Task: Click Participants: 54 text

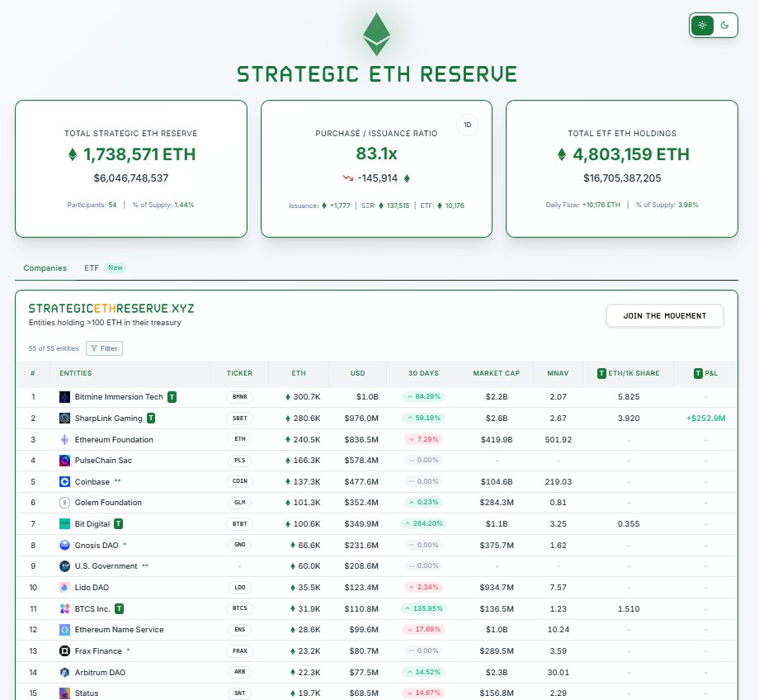Action: pos(92,205)
